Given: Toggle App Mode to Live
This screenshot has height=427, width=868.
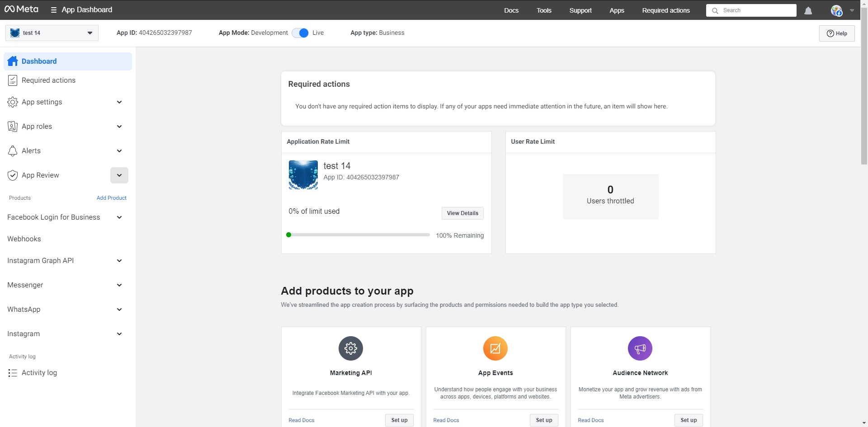Looking at the screenshot, I should pyautogui.click(x=300, y=33).
